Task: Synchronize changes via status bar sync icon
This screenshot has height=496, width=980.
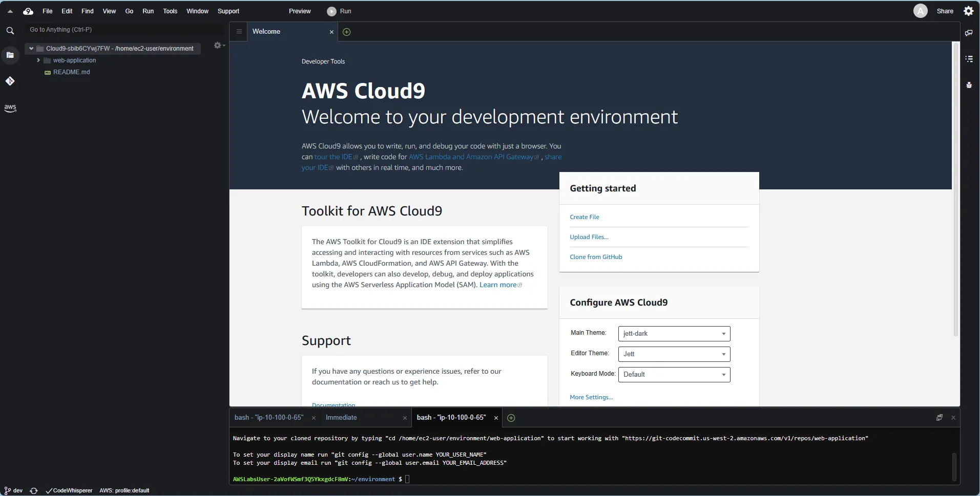Action: [34, 490]
